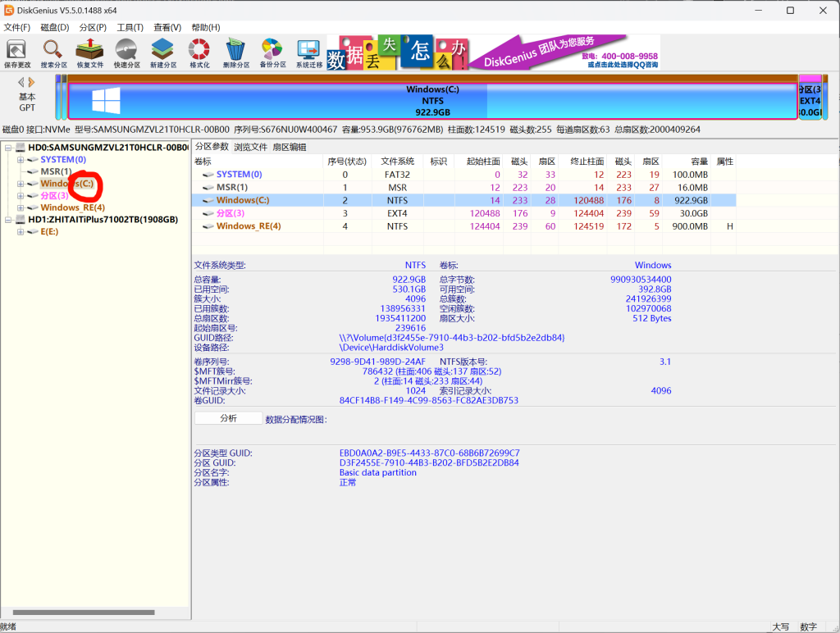This screenshot has height=633, width=840.
Task: Select the 快速分区 quick partition icon
Action: point(126,53)
